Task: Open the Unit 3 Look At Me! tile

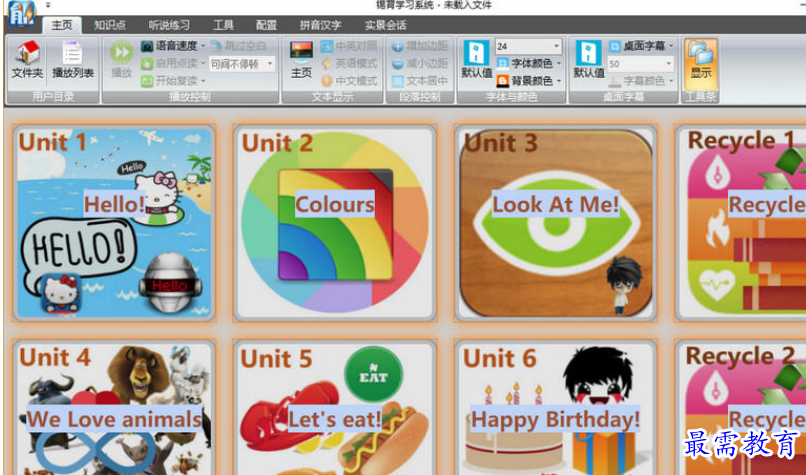Action: (556, 223)
